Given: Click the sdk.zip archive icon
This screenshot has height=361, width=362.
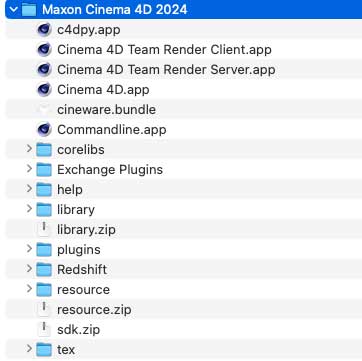Looking at the screenshot, I should (x=44, y=329).
